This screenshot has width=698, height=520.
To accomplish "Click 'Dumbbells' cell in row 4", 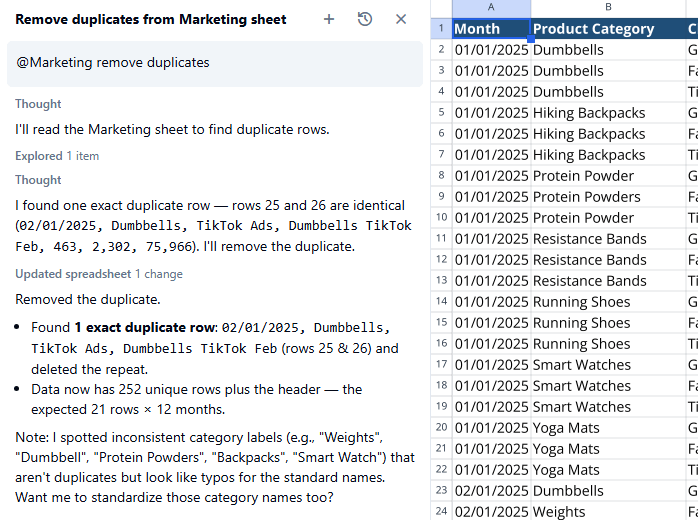I will [x=608, y=92].
